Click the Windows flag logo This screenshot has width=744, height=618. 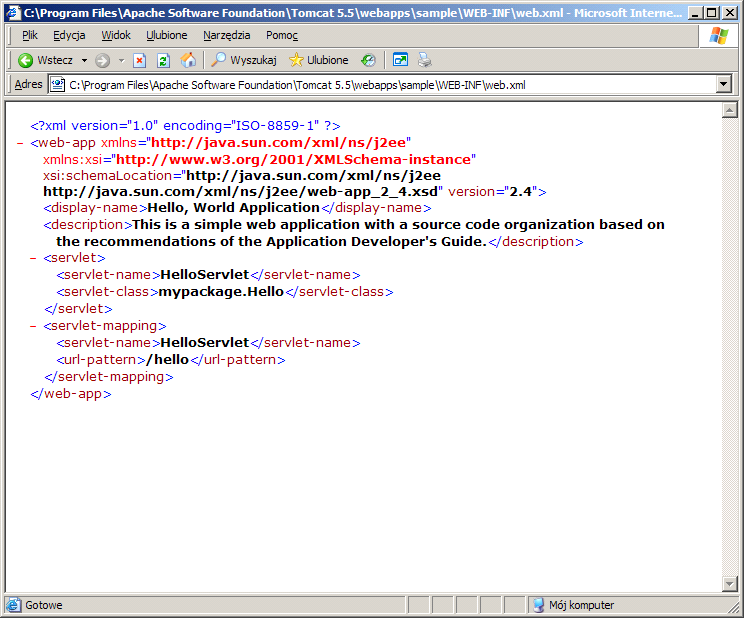[718, 36]
